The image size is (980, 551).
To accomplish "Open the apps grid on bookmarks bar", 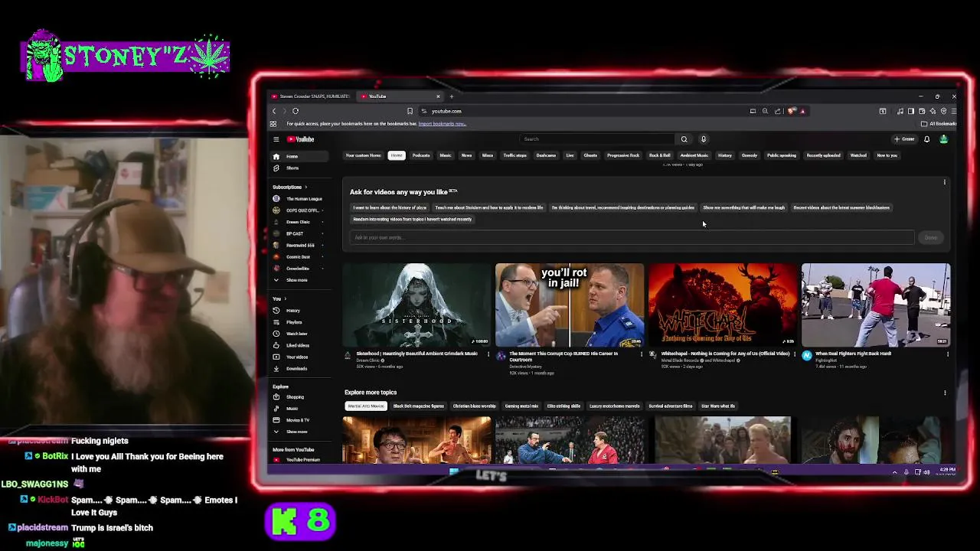I will [x=273, y=124].
